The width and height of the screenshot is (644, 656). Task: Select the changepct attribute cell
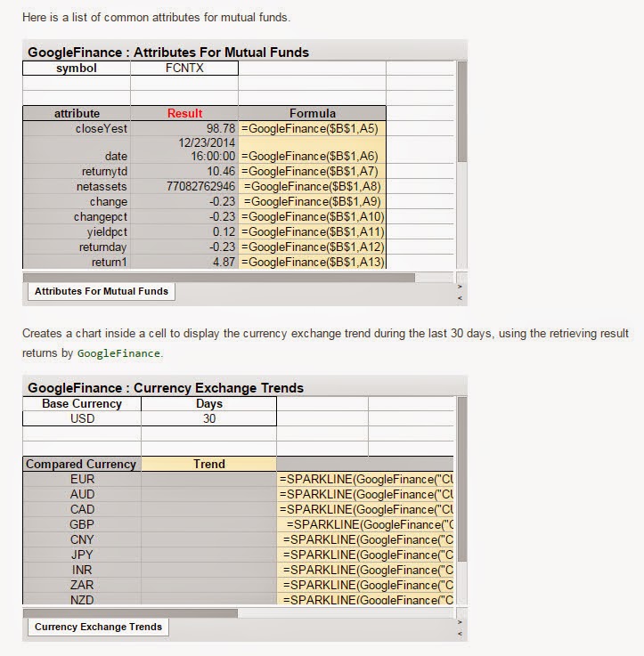click(77, 216)
